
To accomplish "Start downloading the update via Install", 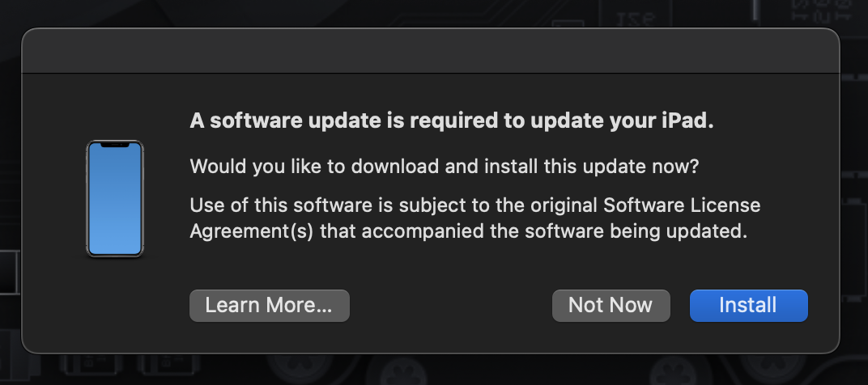I will pos(748,306).
